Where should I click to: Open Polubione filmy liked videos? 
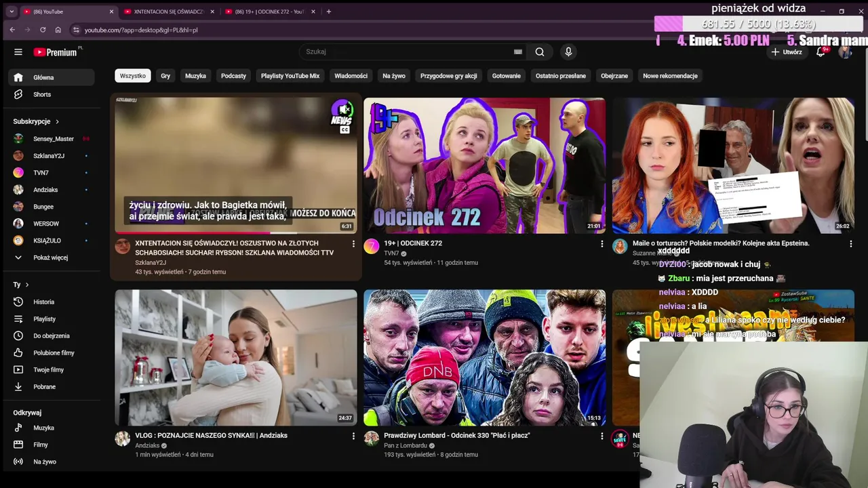tap(52, 352)
